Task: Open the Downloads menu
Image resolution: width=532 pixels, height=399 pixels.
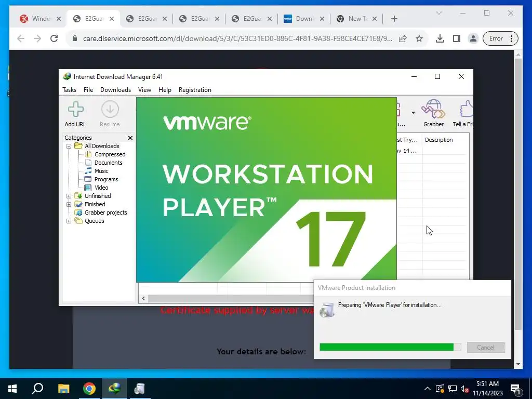Action: pos(115,90)
